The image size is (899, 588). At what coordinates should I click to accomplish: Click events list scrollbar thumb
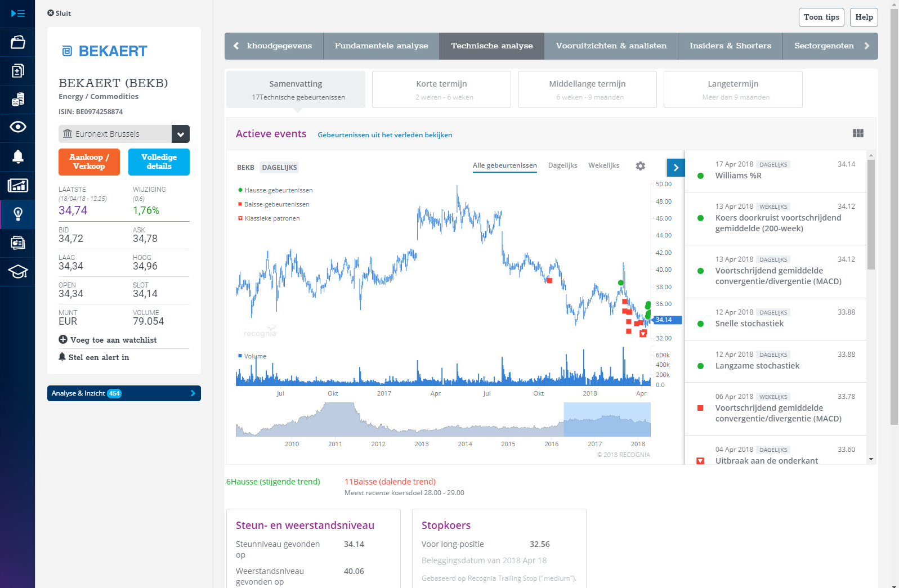point(871,214)
